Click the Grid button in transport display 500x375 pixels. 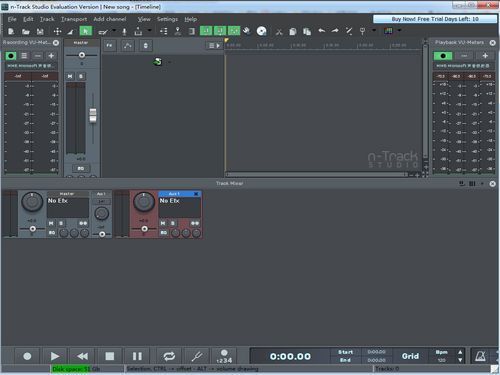pyautogui.click(x=410, y=356)
